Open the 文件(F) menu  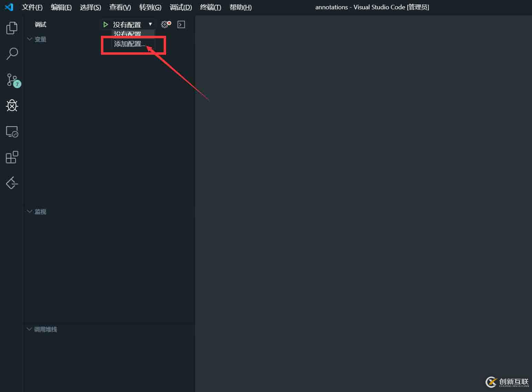[x=32, y=7]
